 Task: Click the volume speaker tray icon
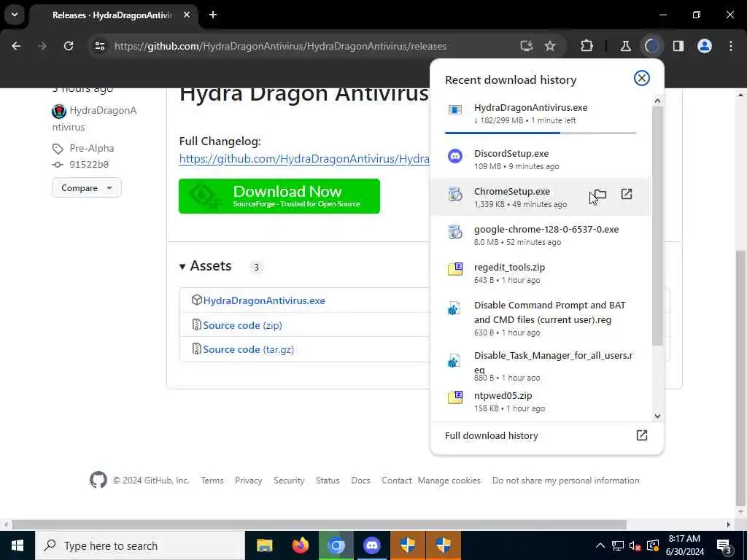[x=634, y=546]
